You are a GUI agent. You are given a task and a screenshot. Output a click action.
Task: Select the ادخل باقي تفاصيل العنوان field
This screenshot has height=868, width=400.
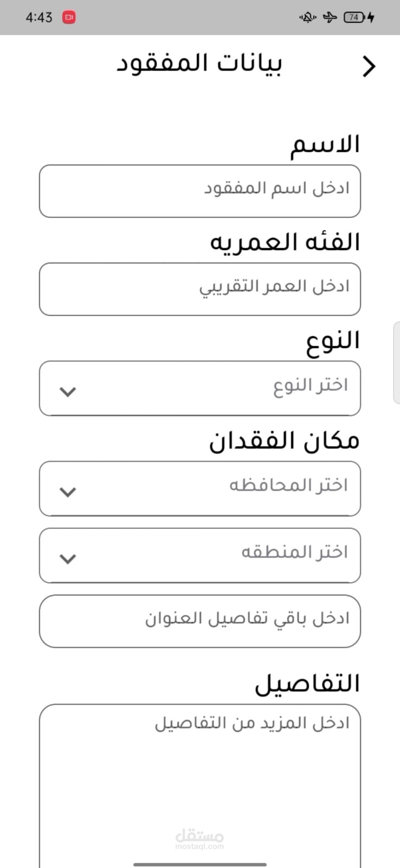tap(199, 621)
